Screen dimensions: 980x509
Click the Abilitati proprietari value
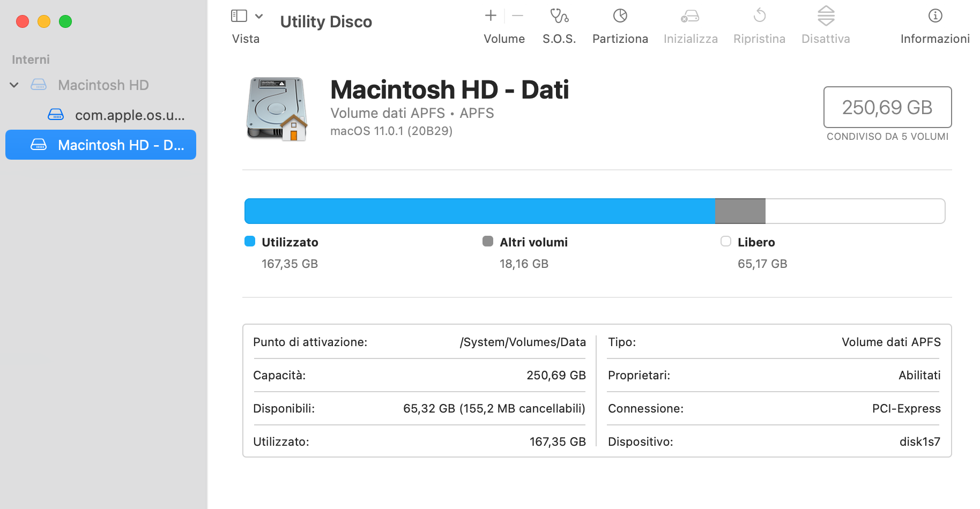[919, 375]
